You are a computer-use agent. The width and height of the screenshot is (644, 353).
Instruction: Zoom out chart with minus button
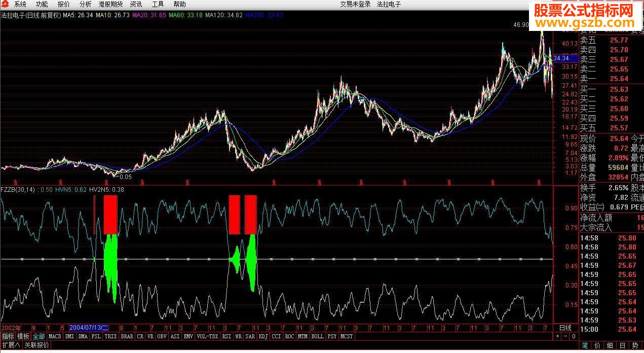click(x=565, y=336)
